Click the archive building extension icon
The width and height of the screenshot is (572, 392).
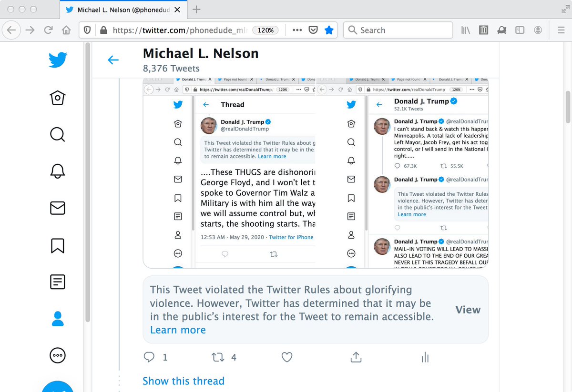tap(483, 30)
